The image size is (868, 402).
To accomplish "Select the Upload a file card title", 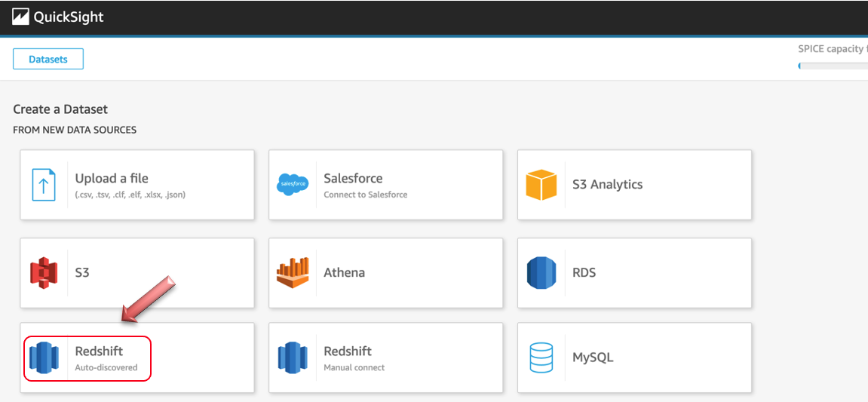I will pos(112,178).
